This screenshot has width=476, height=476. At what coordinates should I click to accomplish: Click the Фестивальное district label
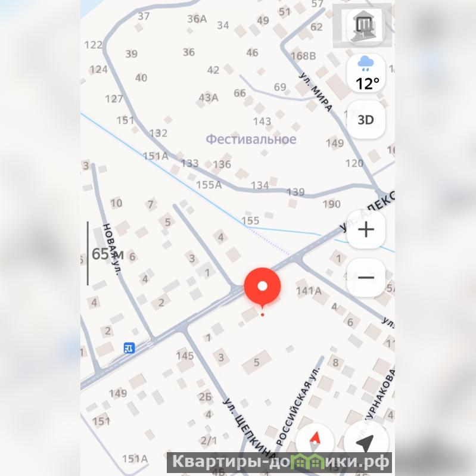click(x=251, y=139)
